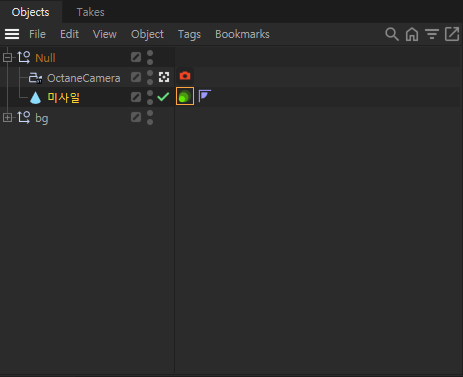Open the Tags menu

click(189, 34)
